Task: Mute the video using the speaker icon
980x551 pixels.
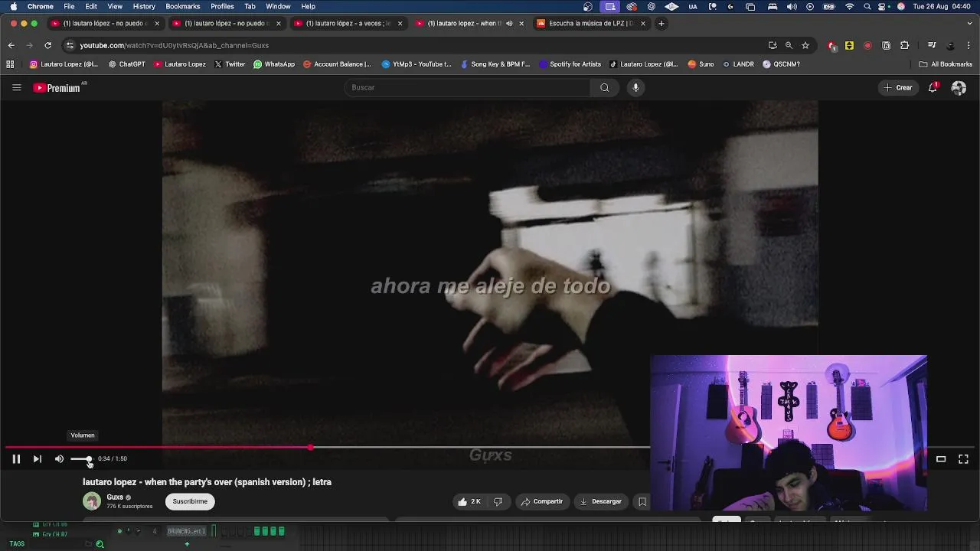Action: 59,459
